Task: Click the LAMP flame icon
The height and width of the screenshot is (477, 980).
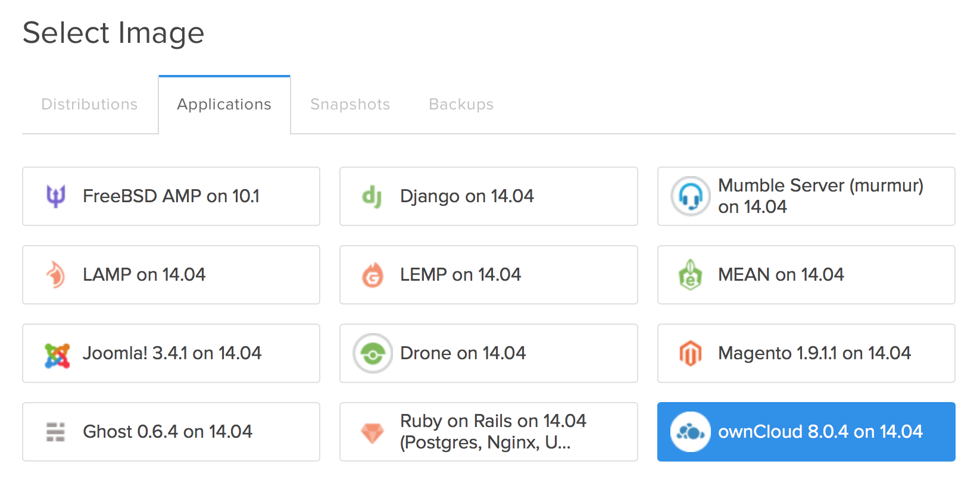Action: pyautogui.click(x=55, y=275)
